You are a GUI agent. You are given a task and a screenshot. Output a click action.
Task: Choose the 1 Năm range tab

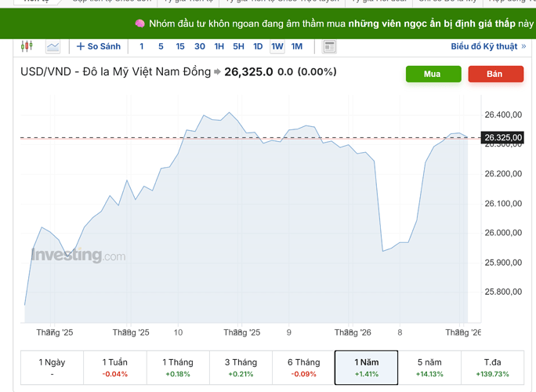coord(367,368)
